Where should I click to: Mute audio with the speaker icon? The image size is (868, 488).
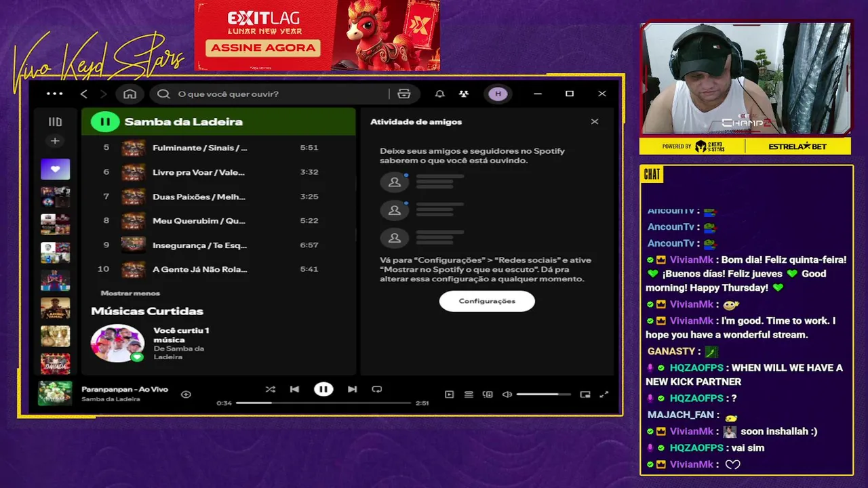[507, 394]
